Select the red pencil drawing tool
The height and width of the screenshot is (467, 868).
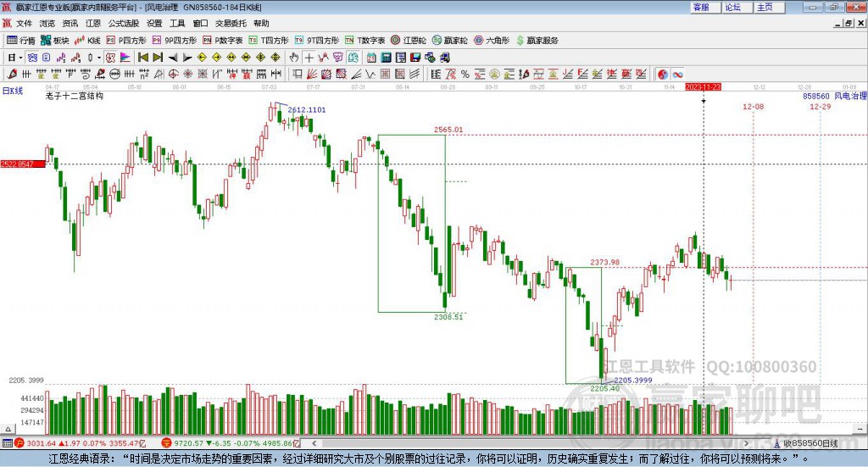pyautogui.click(x=12, y=74)
